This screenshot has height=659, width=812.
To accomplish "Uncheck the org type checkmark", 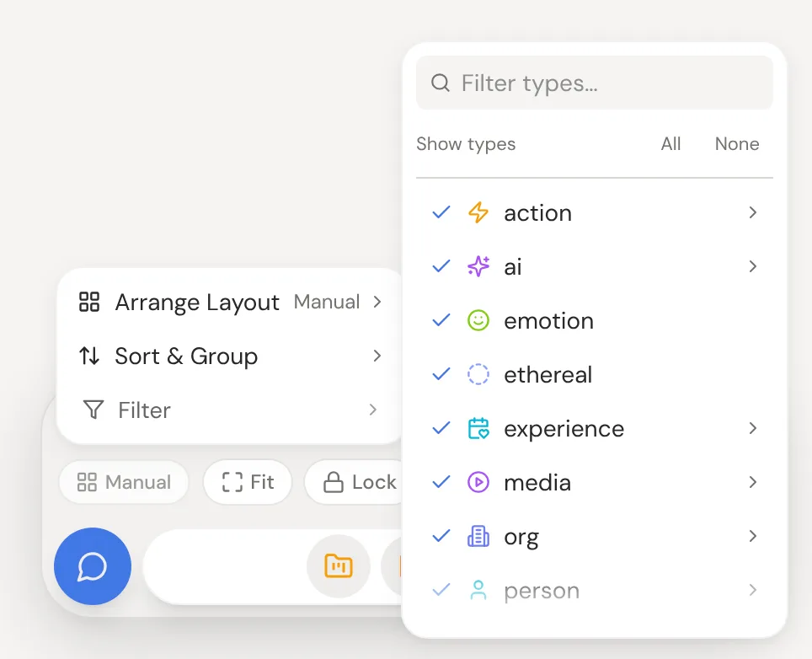I will pyautogui.click(x=441, y=536).
